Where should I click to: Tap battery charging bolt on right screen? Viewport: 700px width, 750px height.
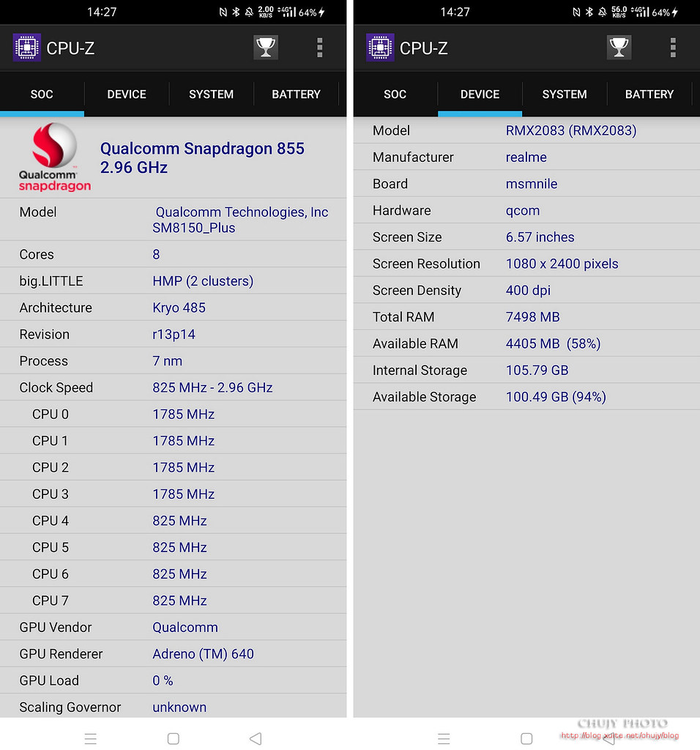pos(674,12)
